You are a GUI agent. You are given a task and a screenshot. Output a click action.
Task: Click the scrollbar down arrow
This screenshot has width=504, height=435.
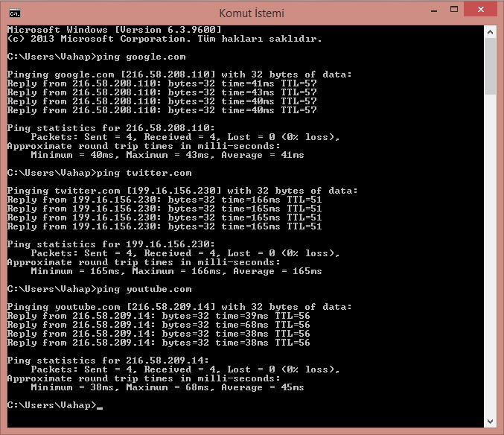point(490,421)
